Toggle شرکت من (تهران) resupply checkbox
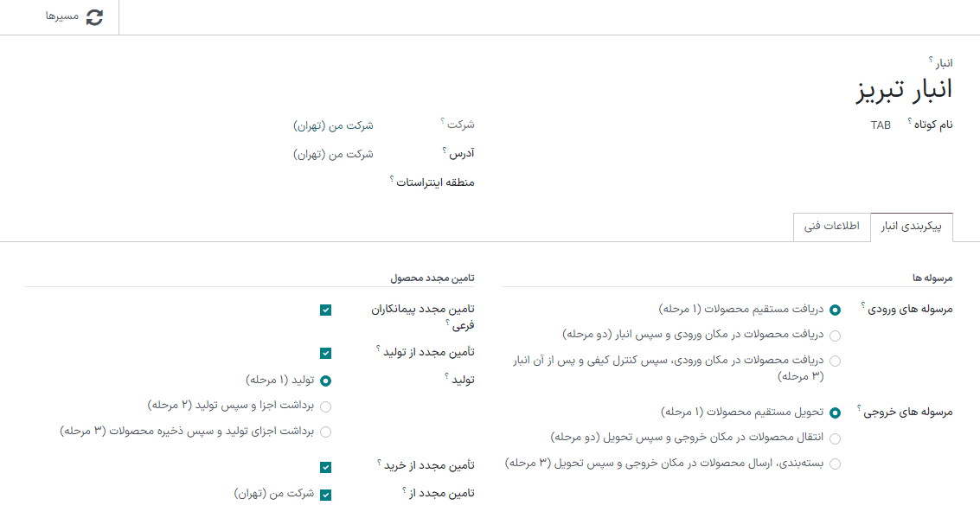This screenshot has width=980, height=531. coord(325,495)
